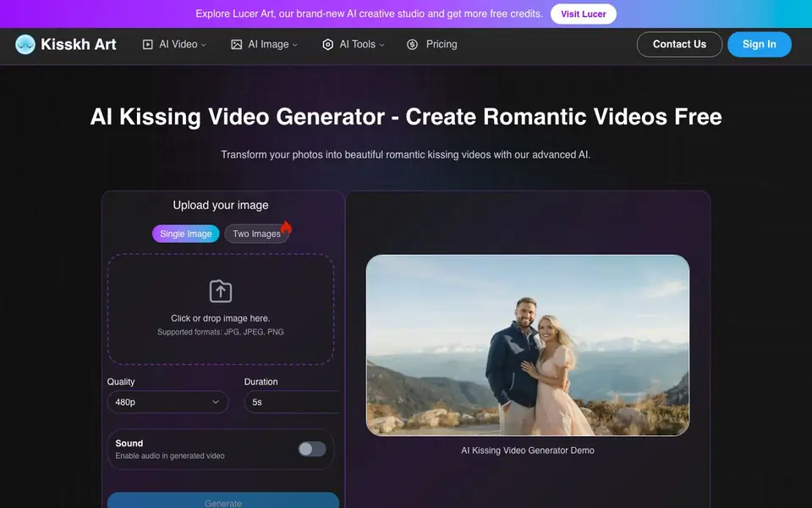Open the Quality 480p dropdown

(167, 401)
